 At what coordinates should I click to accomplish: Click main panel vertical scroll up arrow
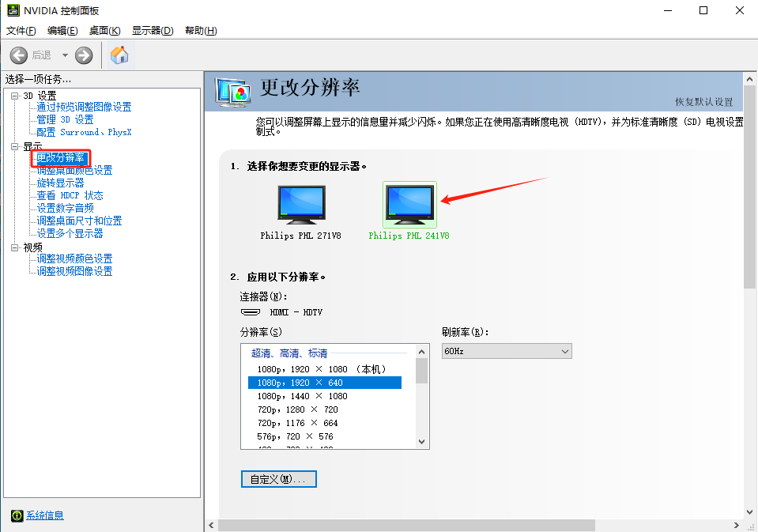[x=750, y=79]
